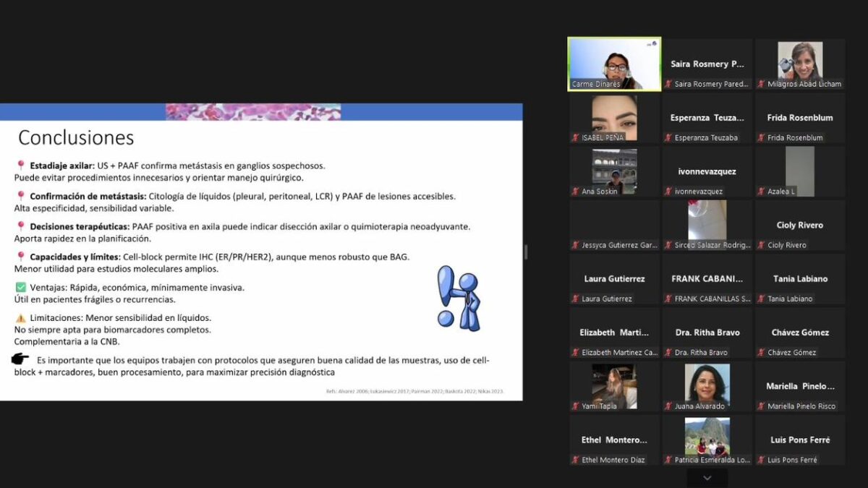Select Carme Dinarès active speaker video
This screenshot has height=488, width=868.
tap(614, 64)
